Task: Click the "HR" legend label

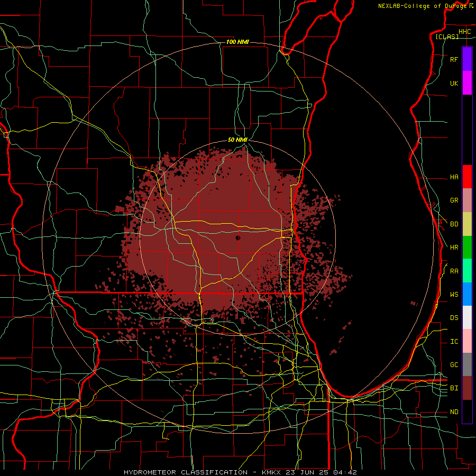Action: (x=454, y=248)
